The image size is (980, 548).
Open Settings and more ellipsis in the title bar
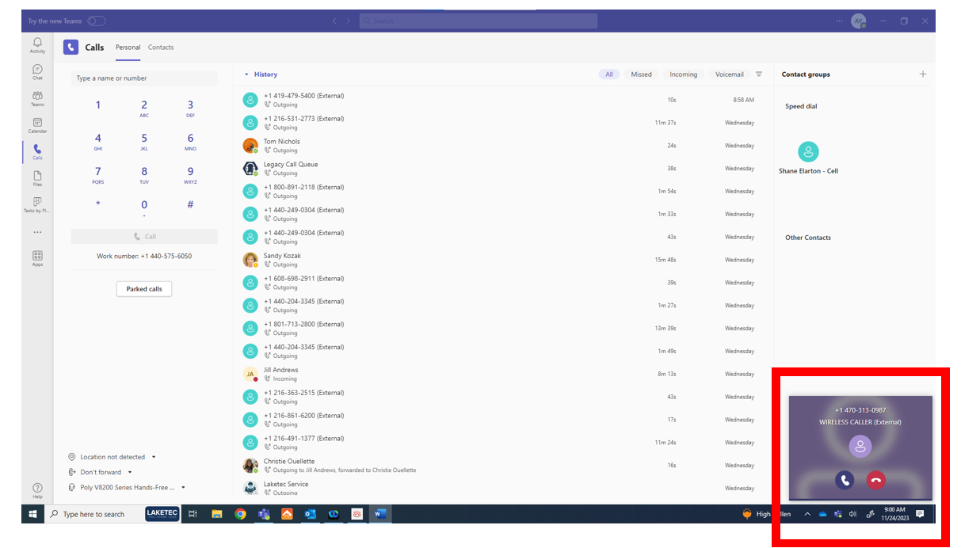[x=840, y=21]
